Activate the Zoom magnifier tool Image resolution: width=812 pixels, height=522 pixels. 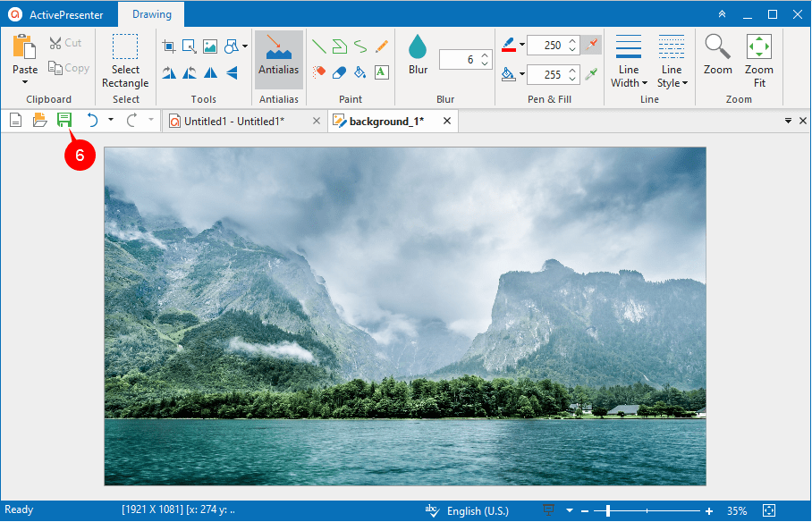click(718, 55)
